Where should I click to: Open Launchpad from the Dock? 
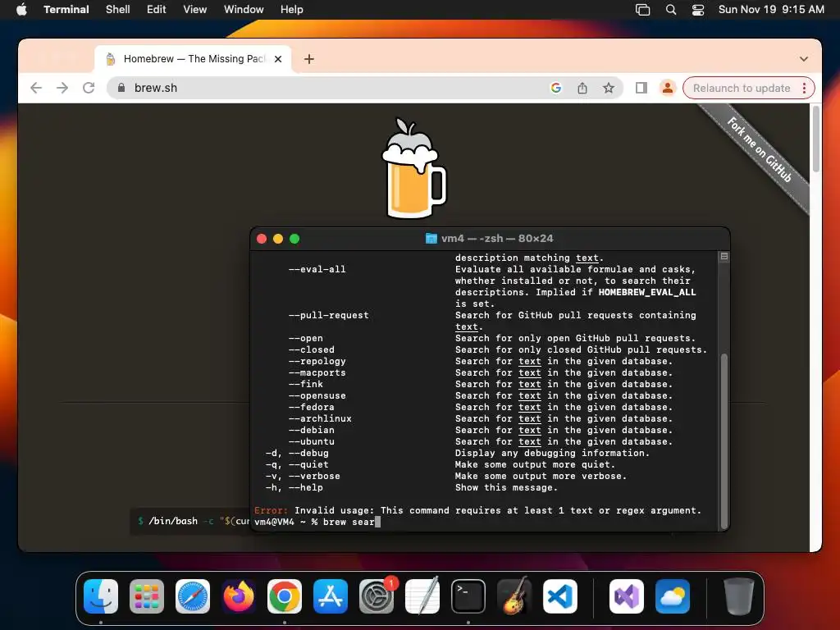point(147,596)
